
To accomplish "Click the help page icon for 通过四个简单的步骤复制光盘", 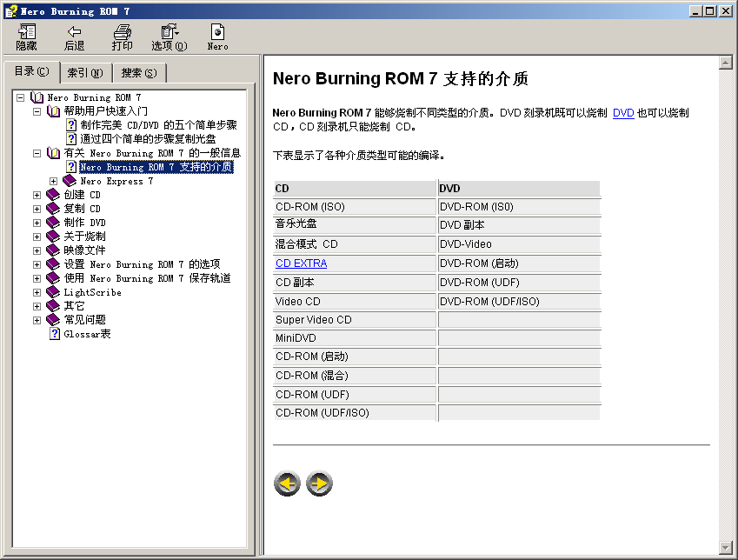I will [71, 139].
